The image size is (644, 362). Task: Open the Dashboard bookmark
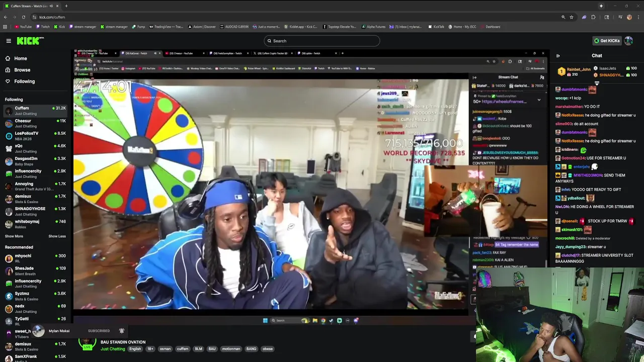[490, 27]
